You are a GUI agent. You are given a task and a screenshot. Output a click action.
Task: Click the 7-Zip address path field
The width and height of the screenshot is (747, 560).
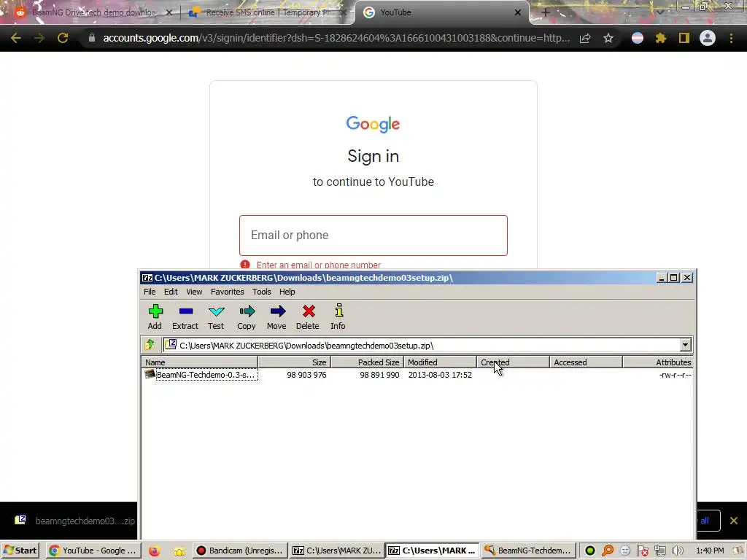(x=422, y=345)
